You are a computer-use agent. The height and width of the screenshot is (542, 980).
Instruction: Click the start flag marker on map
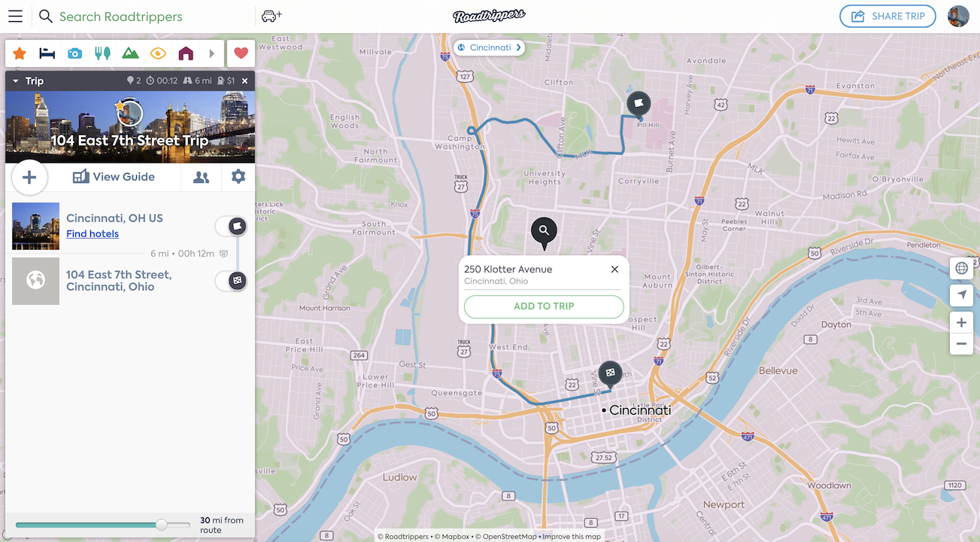[x=639, y=104]
